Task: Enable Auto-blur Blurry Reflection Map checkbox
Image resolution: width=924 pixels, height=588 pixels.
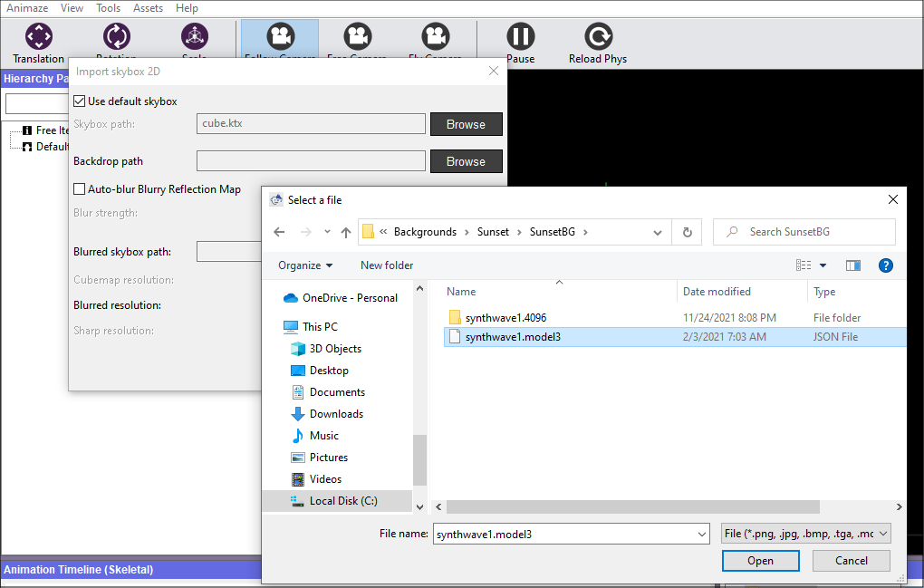Action: 80,189
